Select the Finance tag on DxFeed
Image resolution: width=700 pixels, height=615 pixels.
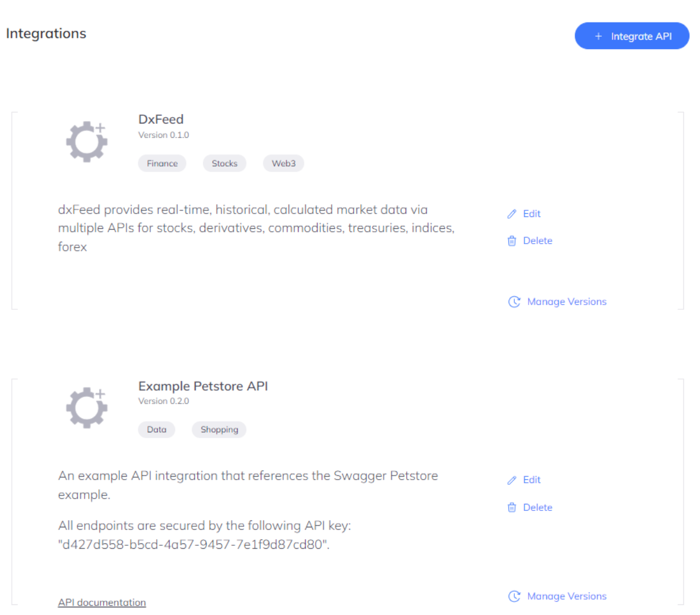pyautogui.click(x=162, y=163)
